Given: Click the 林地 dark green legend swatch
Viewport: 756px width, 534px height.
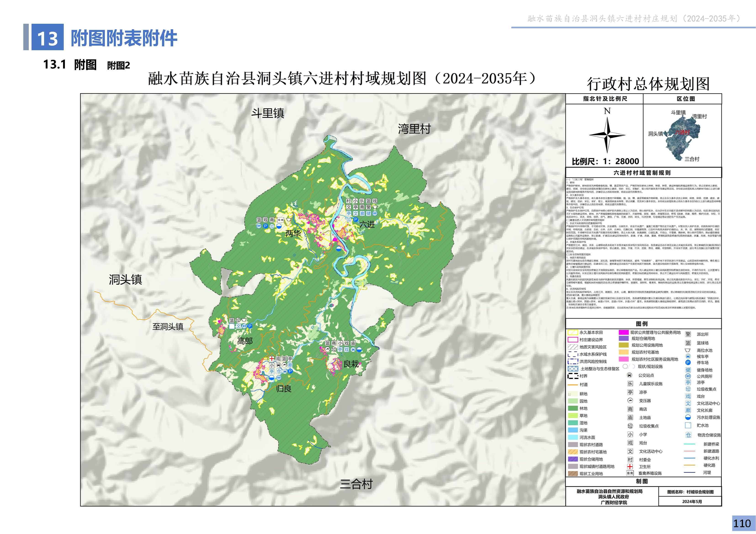Looking at the screenshot, I should [x=573, y=408].
